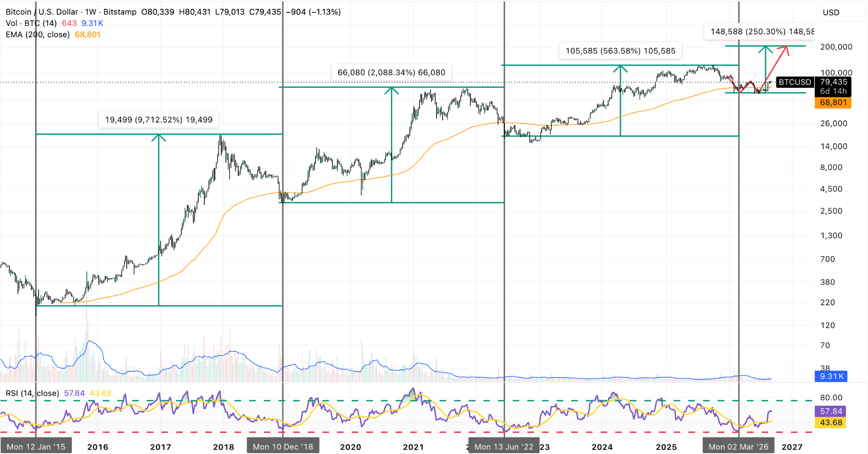Click the 26,000 price axis level
Viewport: 868px width, 454px height.
(833, 123)
